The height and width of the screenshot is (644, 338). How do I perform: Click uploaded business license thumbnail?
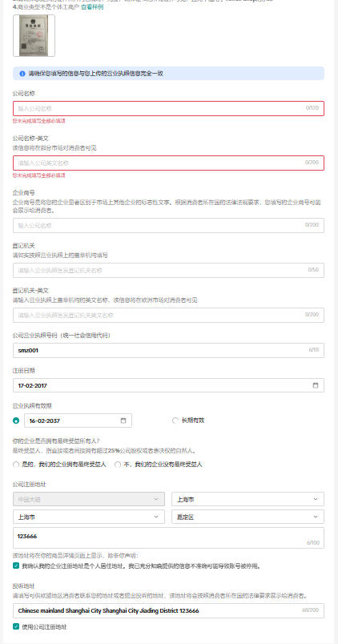click(34, 36)
